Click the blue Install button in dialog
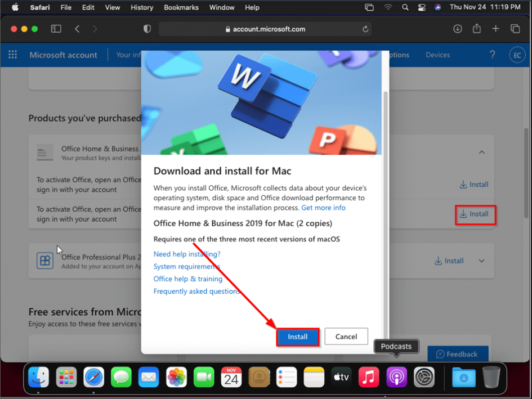The height and width of the screenshot is (399, 532). [x=298, y=337]
